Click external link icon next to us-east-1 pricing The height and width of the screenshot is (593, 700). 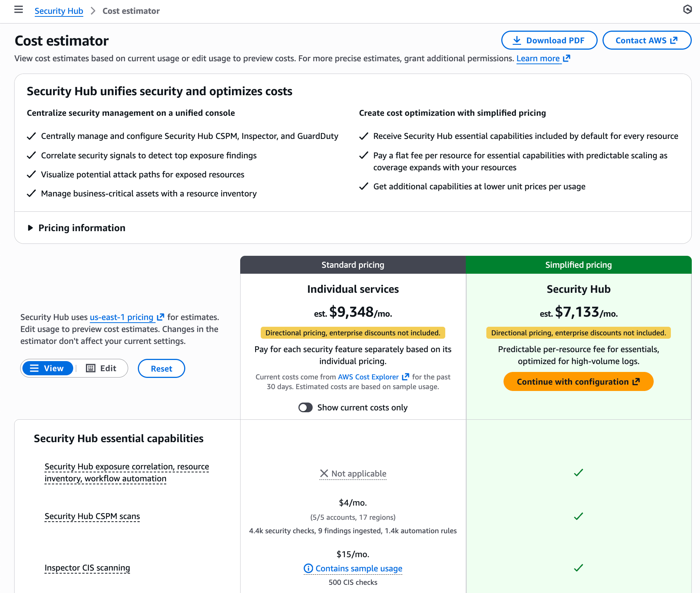(161, 317)
